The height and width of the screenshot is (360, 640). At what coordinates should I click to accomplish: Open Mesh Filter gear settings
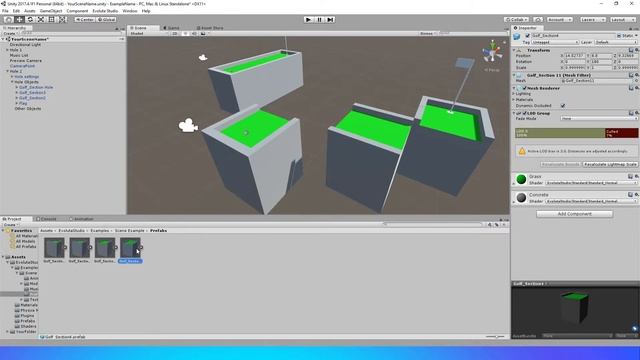[x=636, y=75]
